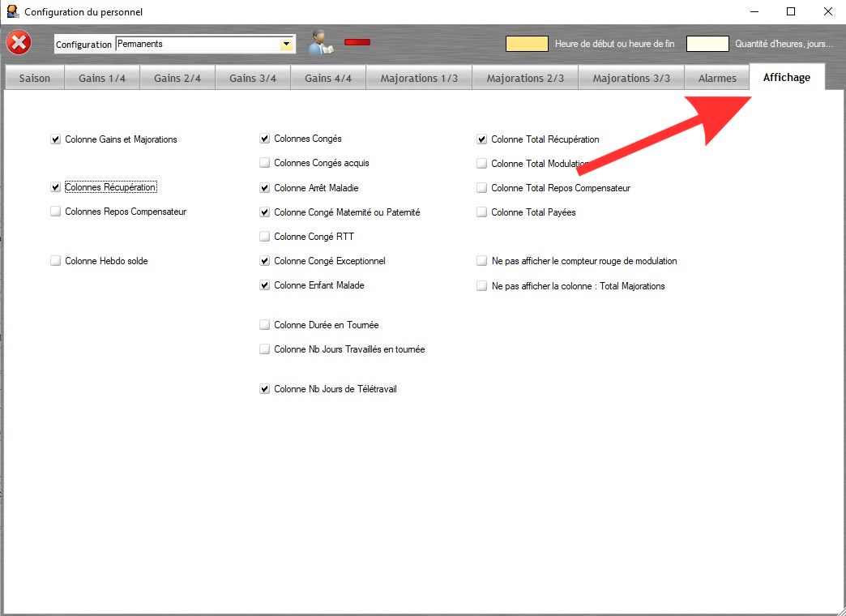Viewport: 846px width, 616px height.
Task: Select the white hours quantity swatch
Action: click(707, 44)
